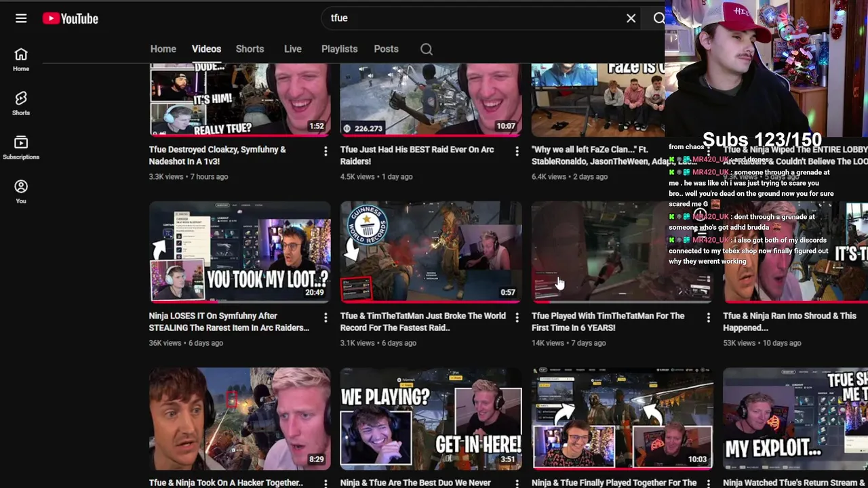This screenshot has width=868, height=488.
Task: Open title Tfue & TimTheTatMan Broke World Record
Action: coord(423,321)
